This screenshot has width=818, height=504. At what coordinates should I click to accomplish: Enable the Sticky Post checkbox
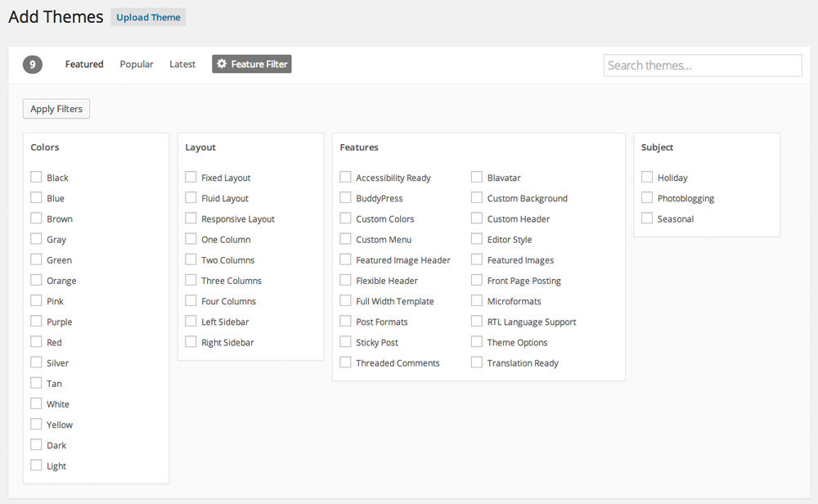tap(344, 341)
